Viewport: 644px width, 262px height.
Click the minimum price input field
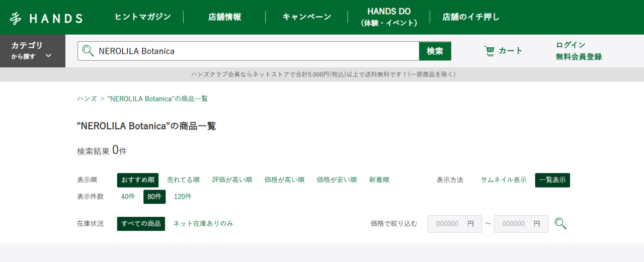pyautogui.click(x=455, y=224)
